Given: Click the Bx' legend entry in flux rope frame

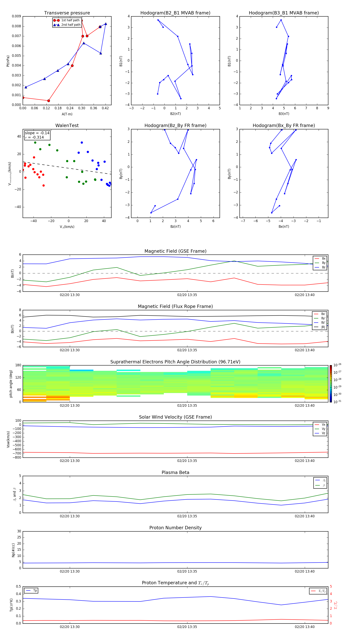Looking at the screenshot, I should pos(320,314).
